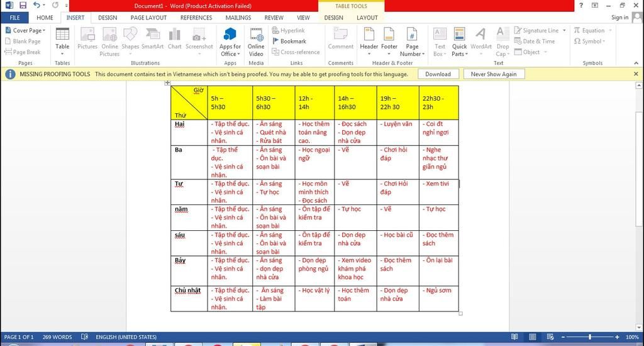Click the Blank Page command
Image resolution: width=644 pixels, height=346 pixels.
click(x=23, y=41)
